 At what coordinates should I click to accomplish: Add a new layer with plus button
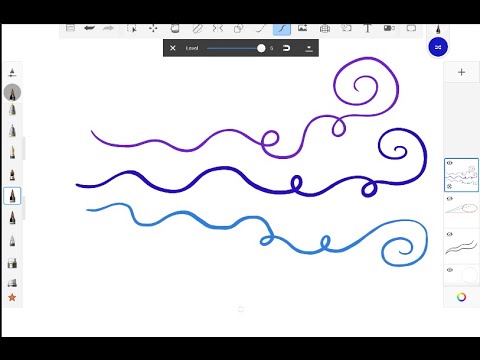pyautogui.click(x=461, y=72)
